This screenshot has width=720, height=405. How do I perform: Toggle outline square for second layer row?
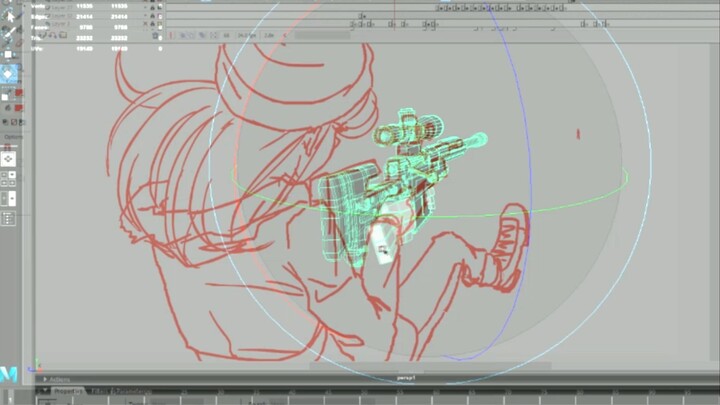tap(160, 16)
